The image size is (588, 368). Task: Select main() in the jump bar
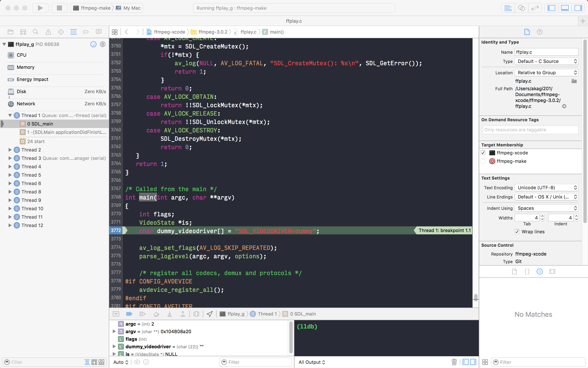[x=276, y=32]
